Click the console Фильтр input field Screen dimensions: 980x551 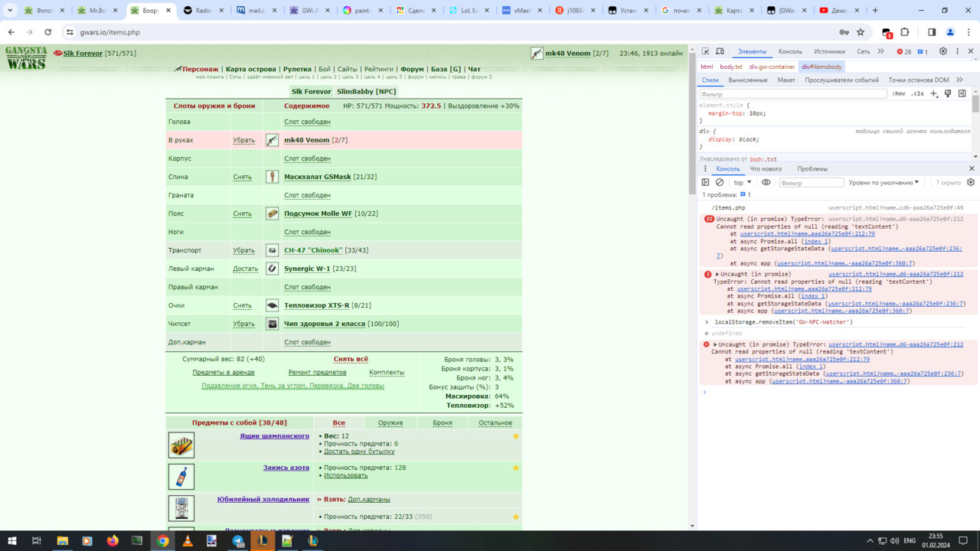click(x=812, y=182)
